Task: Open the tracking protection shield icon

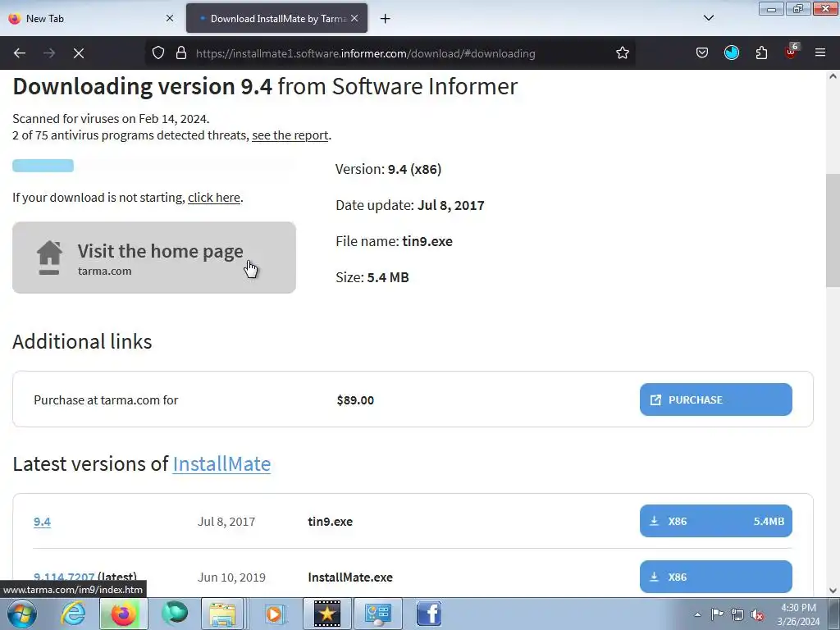Action: click(158, 53)
